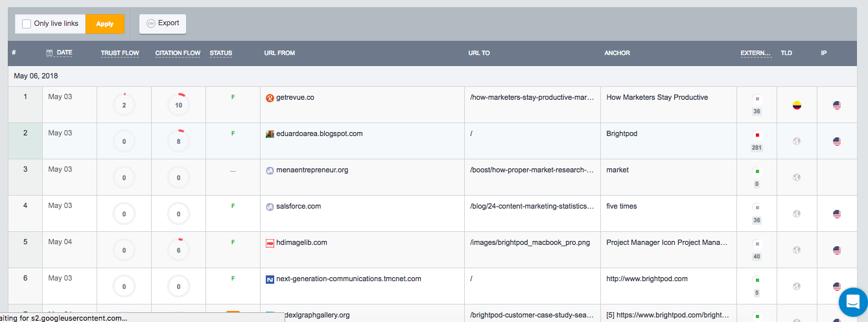The image size is (868, 322).
Task: Sort by Trust Flow column
Action: coord(120,53)
